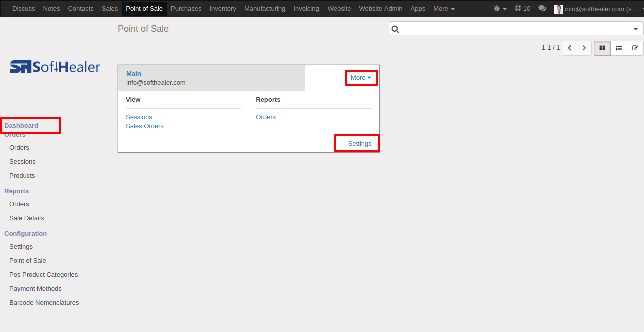The image size is (644, 332).
Task: Expand the More menu in top navbar
Action: point(444,9)
